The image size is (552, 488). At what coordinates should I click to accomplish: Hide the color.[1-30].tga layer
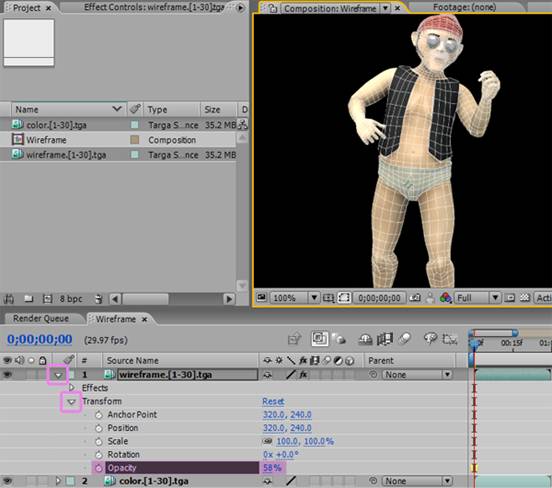point(7,481)
